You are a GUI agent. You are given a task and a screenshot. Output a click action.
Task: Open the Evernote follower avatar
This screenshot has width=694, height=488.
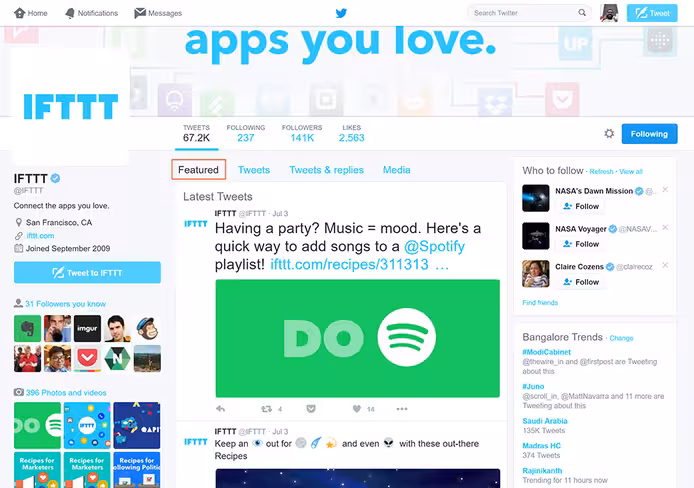pos(27,328)
